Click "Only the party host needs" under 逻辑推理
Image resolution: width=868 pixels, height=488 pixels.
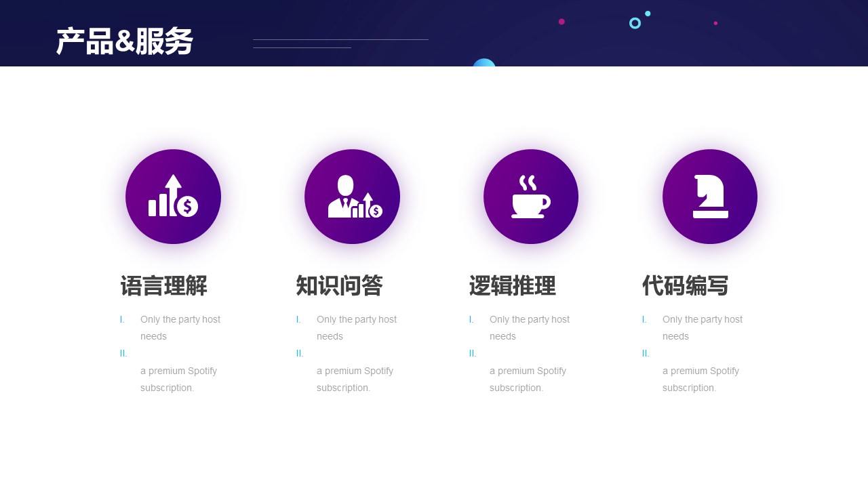[530, 328]
